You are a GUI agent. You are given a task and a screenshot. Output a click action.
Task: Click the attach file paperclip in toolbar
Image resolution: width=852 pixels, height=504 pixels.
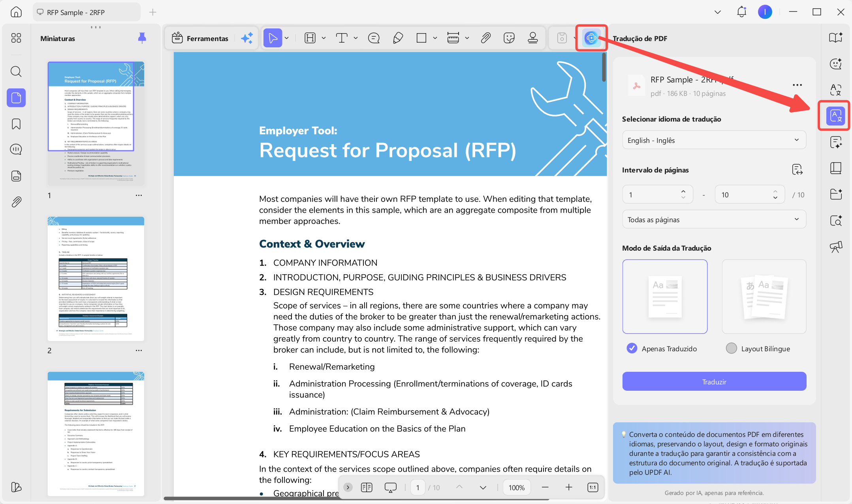(x=485, y=38)
